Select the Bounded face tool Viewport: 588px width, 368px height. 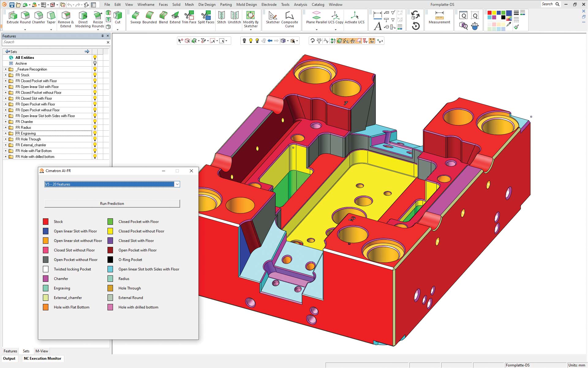149,17
